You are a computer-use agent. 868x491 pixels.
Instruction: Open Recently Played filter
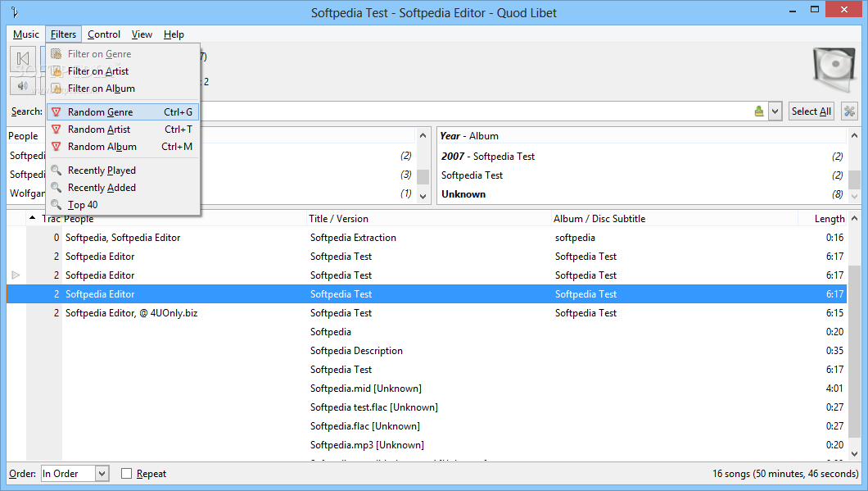click(123, 170)
